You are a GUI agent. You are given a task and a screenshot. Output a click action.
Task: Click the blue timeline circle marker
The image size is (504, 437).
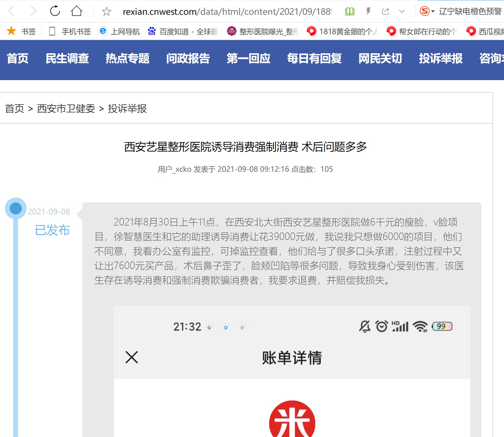[x=16, y=209]
